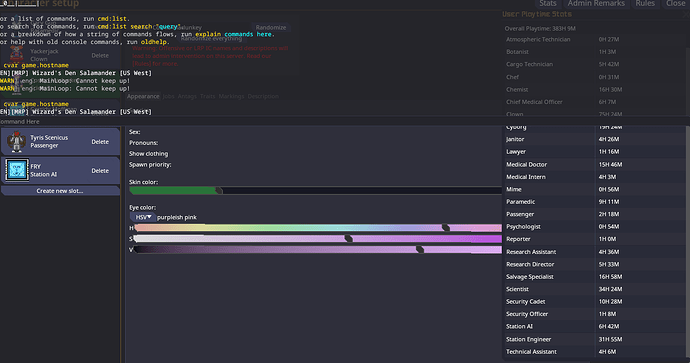This screenshot has height=363, width=690.
Task: Open the Admin Remarks tab
Action: pos(596,4)
